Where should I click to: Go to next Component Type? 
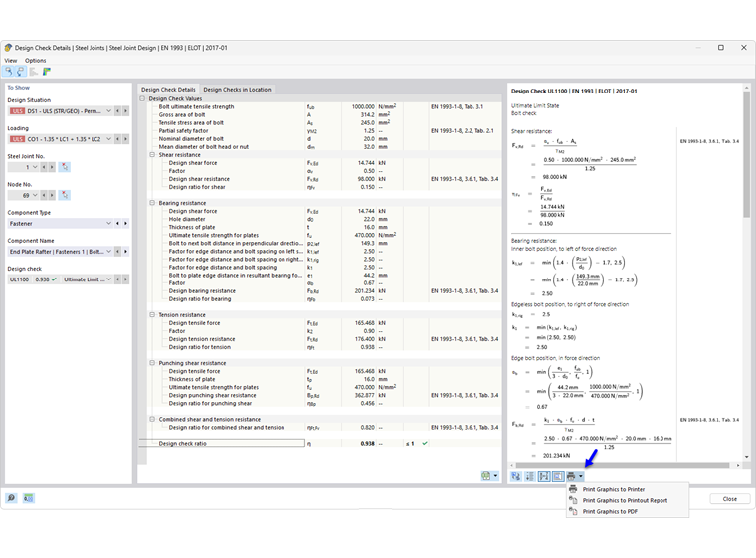tap(126, 223)
